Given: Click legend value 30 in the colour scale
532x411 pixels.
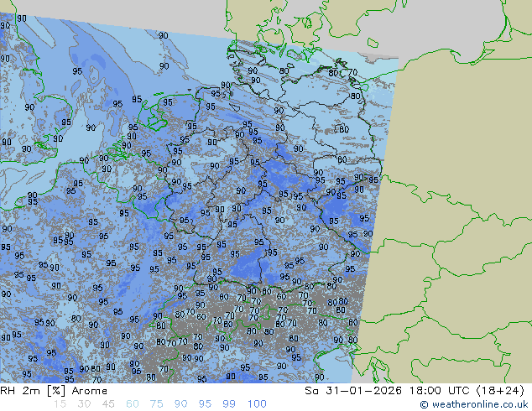Looking at the screenshot, I should click(x=84, y=404).
